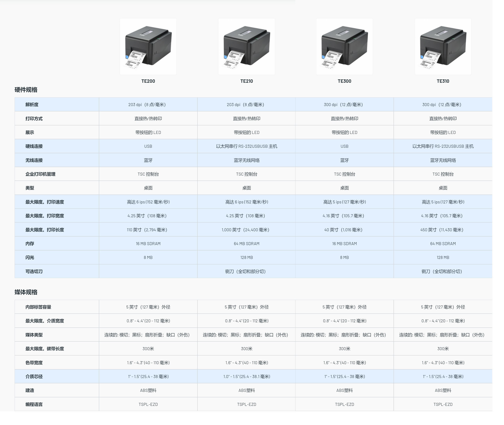Viewport: 504px width, 425px height.
Task: Select the 可选切刀 row label
Action: 34,272
